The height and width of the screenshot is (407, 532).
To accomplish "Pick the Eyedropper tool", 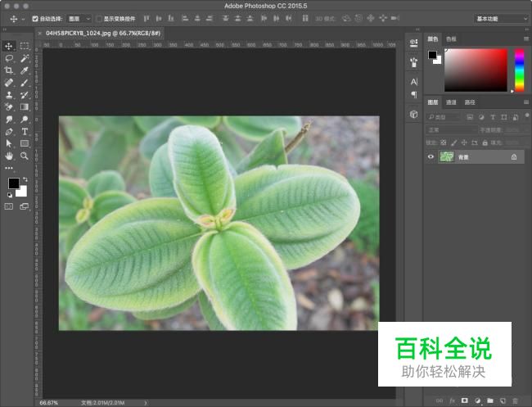I will (x=25, y=71).
